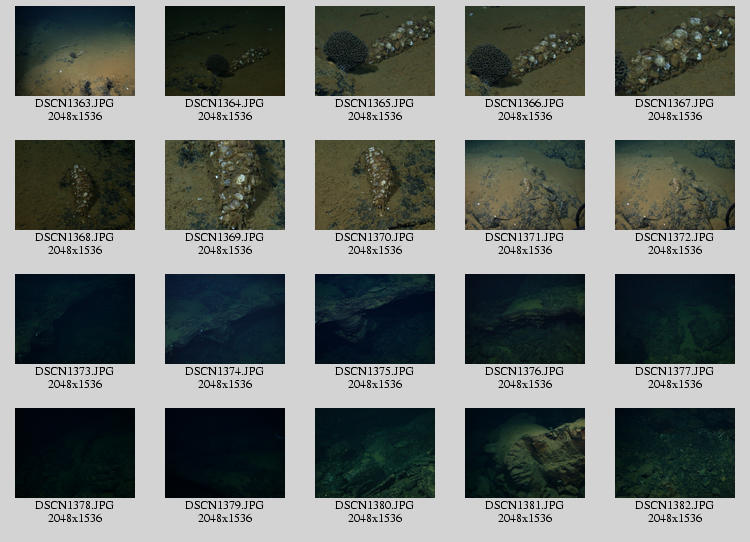View the DSCN1378.JPG thumbnail
Viewport: 750px width, 542px height.
click(x=75, y=453)
